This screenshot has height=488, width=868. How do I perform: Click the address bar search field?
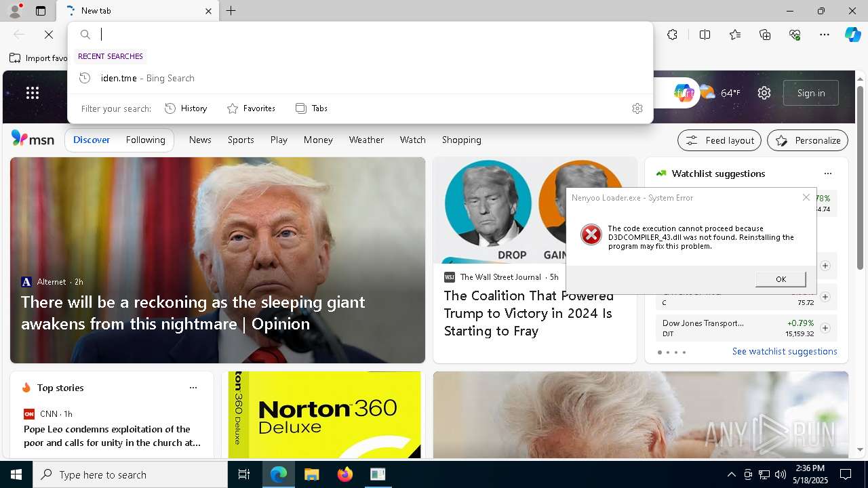[360, 35]
